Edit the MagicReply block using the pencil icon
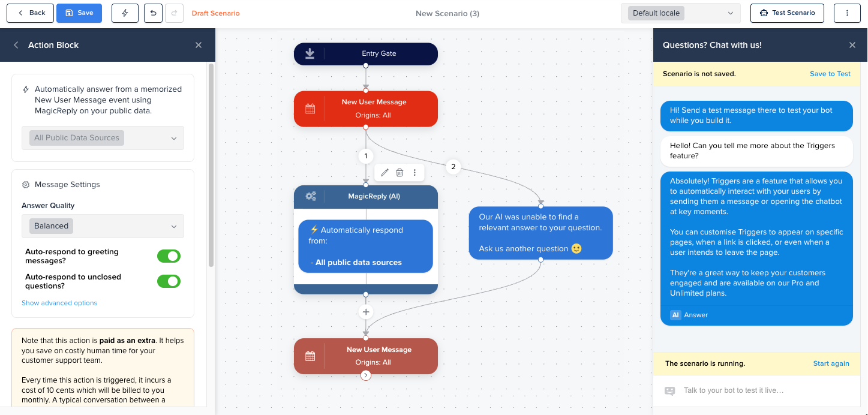The image size is (868, 415). tap(385, 172)
